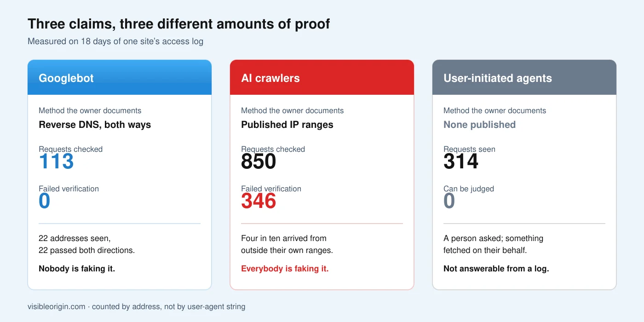Click '22 addresses seen,' text
The width and height of the screenshot is (644, 322).
point(75,238)
